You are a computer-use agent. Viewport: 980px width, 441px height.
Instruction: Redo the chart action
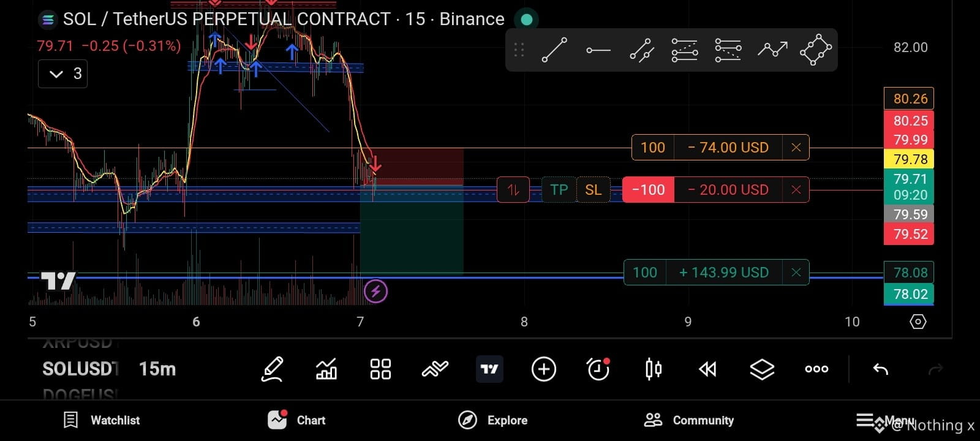click(935, 369)
